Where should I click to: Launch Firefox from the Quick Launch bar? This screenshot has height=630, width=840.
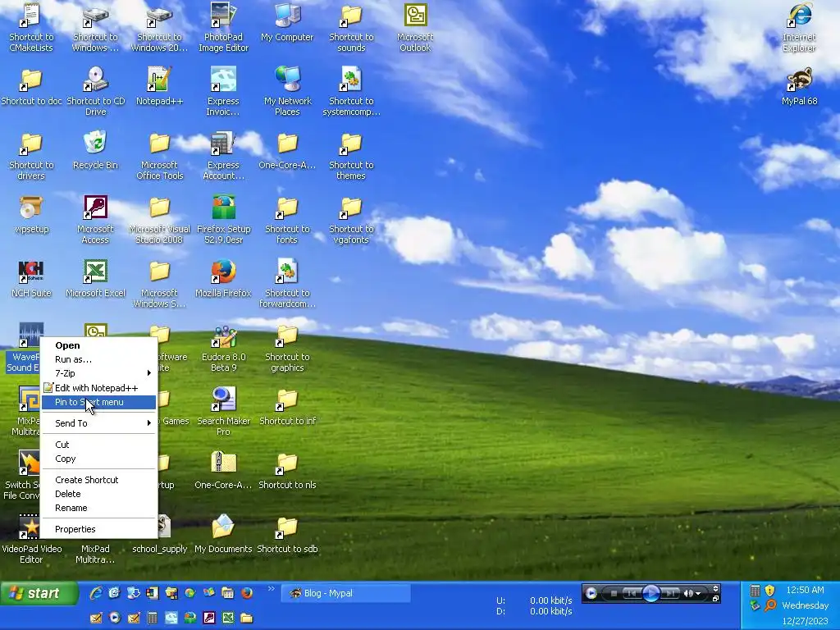[246, 592]
